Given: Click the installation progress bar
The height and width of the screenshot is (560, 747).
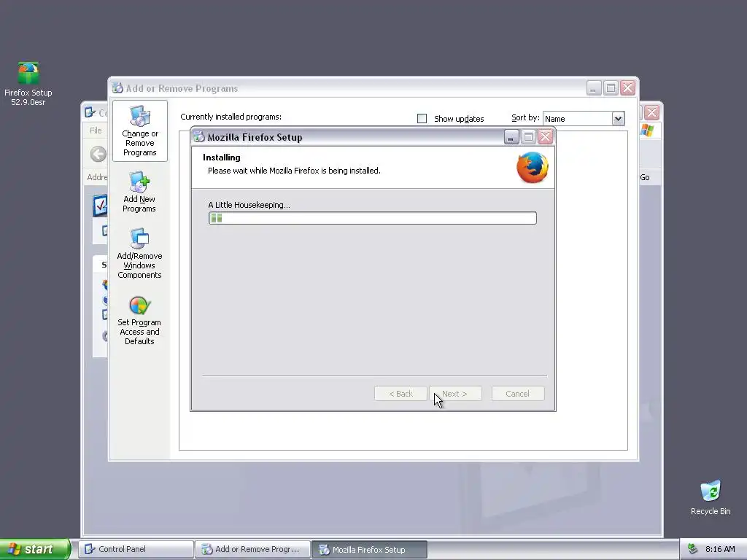Looking at the screenshot, I should click(373, 218).
